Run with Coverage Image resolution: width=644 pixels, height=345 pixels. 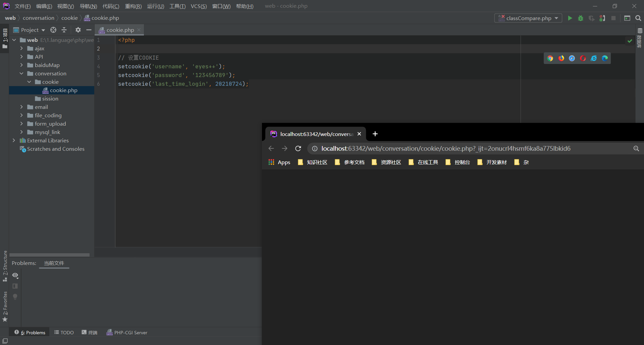[591, 18]
